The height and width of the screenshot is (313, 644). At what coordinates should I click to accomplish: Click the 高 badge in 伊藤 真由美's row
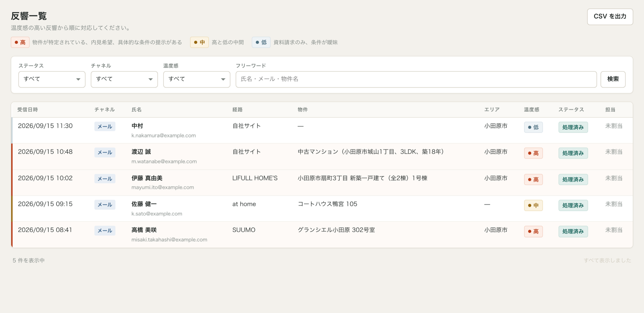(533, 179)
